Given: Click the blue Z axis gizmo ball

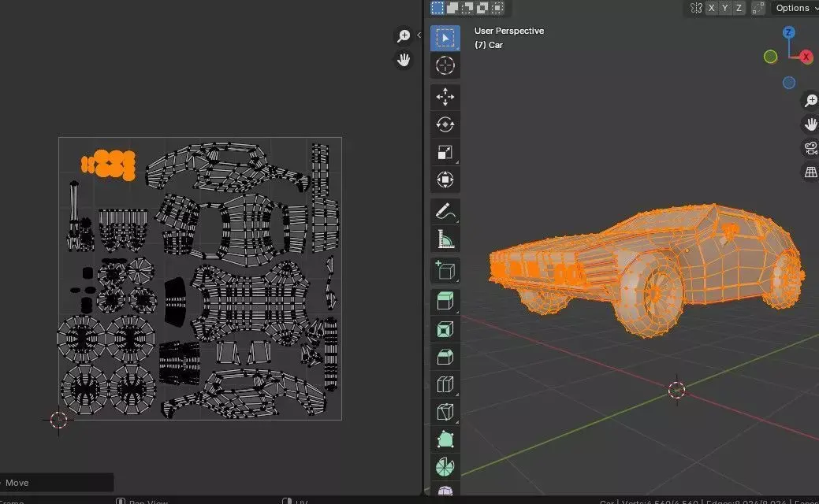Looking at the screenshot, I should pyautogui.click(x=789, y=32).
